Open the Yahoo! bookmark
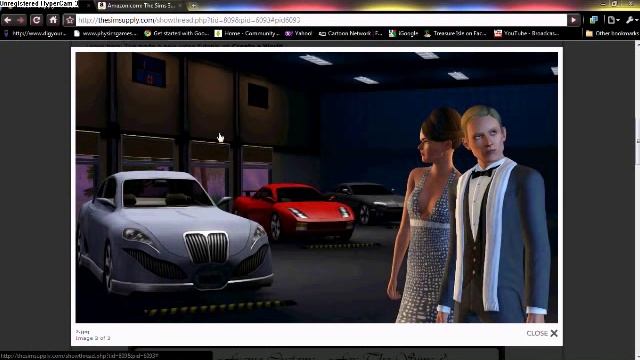640x360 pixels. 298,33
